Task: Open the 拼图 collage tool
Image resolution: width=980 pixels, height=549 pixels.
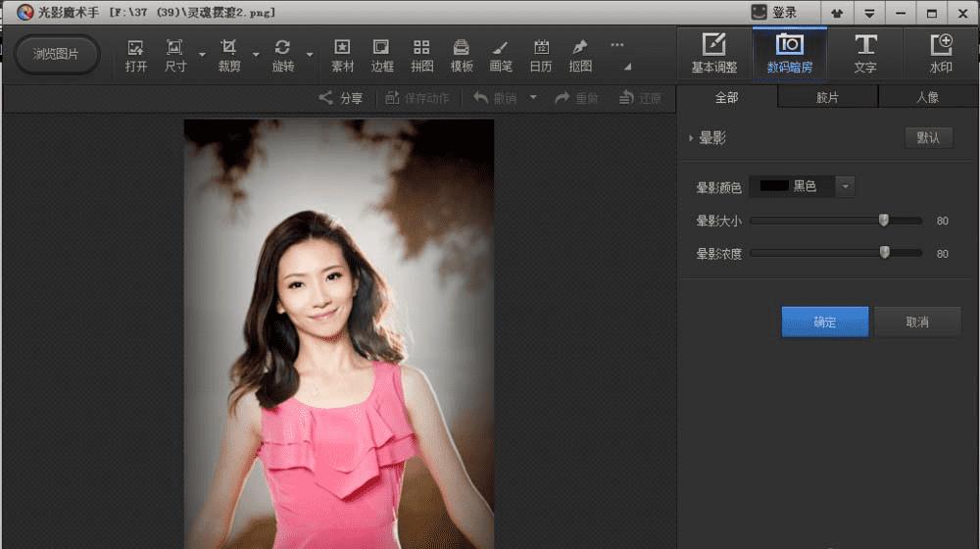Action: click(x=421, y=55)
